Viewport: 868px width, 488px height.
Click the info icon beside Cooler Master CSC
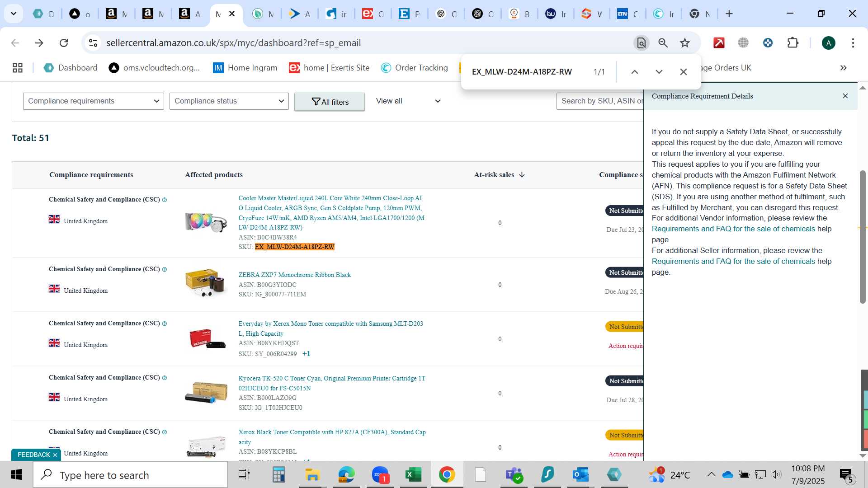(165, 200)
